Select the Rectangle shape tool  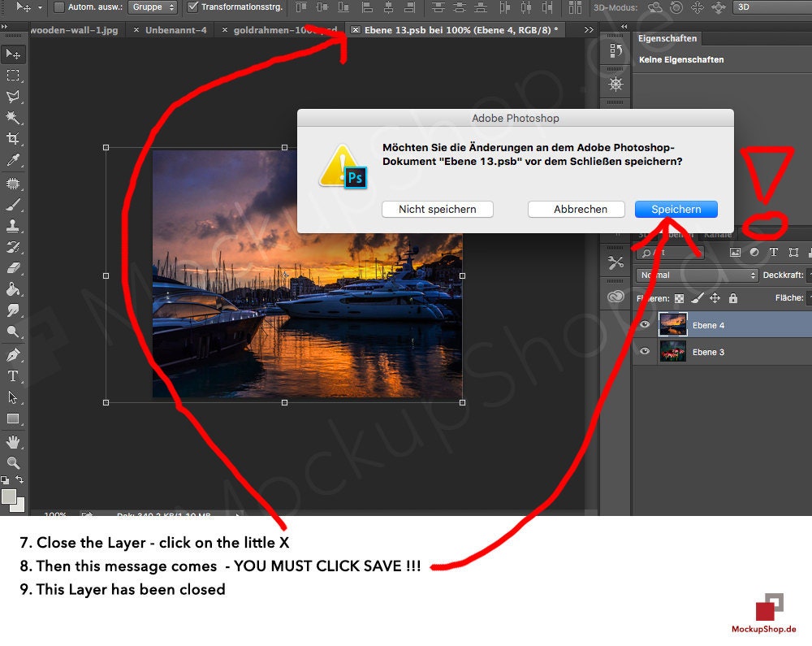click(x=13, y=418)
